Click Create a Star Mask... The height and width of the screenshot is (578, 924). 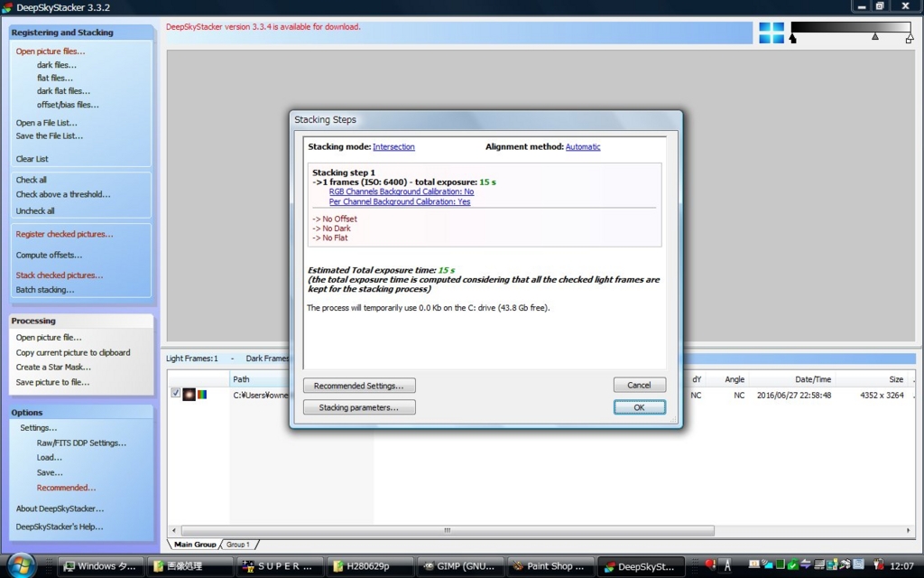coord(53,367)
